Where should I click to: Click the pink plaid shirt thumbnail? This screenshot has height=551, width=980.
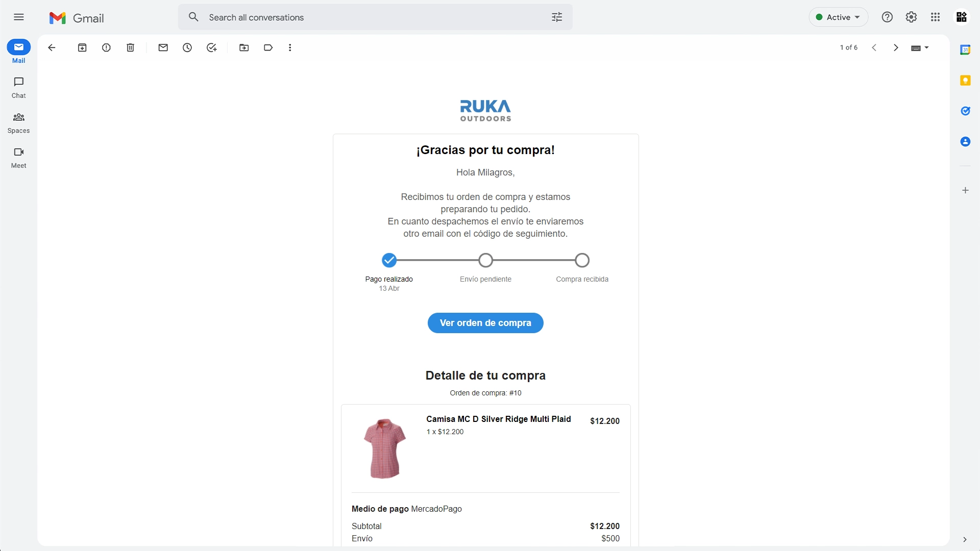(x=384, y=448)
